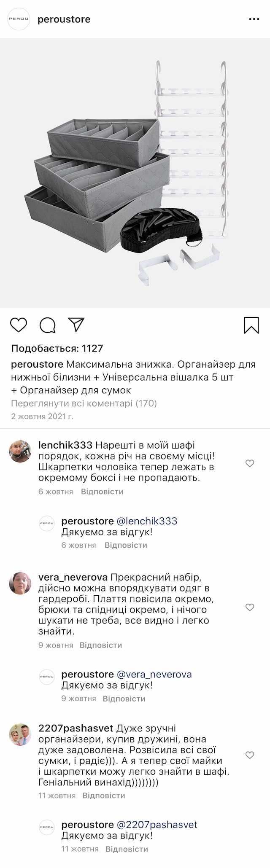
Task: Open the organizer set product photo
Action: point(135,173)
